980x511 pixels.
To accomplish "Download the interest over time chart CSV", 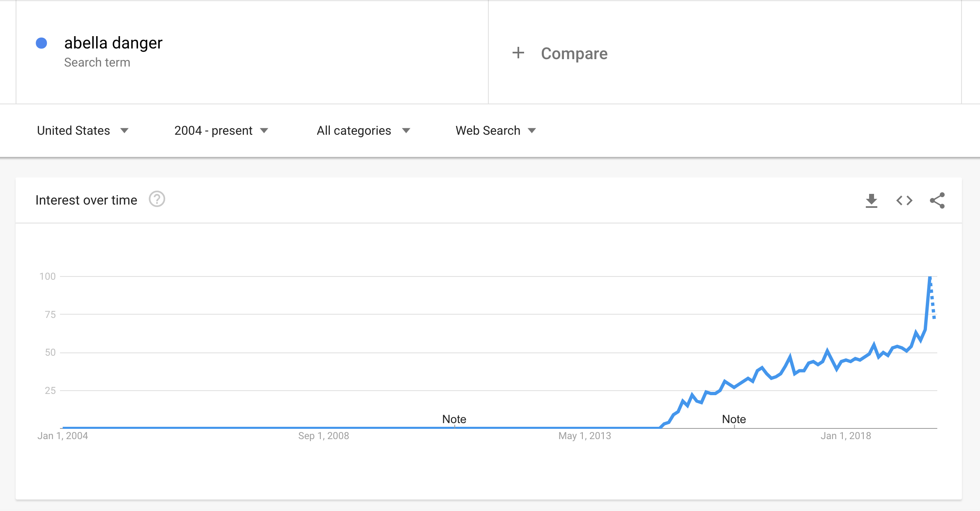I will coord(871,200).
